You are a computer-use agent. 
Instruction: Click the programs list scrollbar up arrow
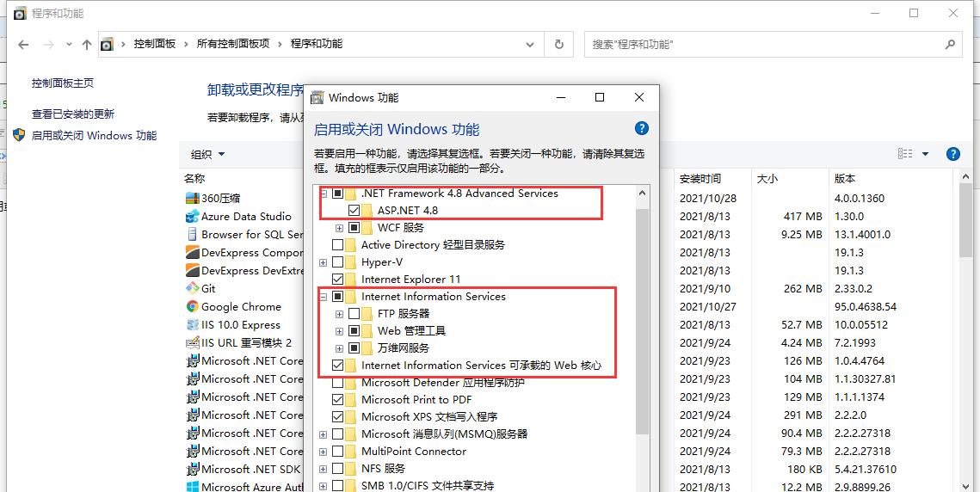click(967, 179)
